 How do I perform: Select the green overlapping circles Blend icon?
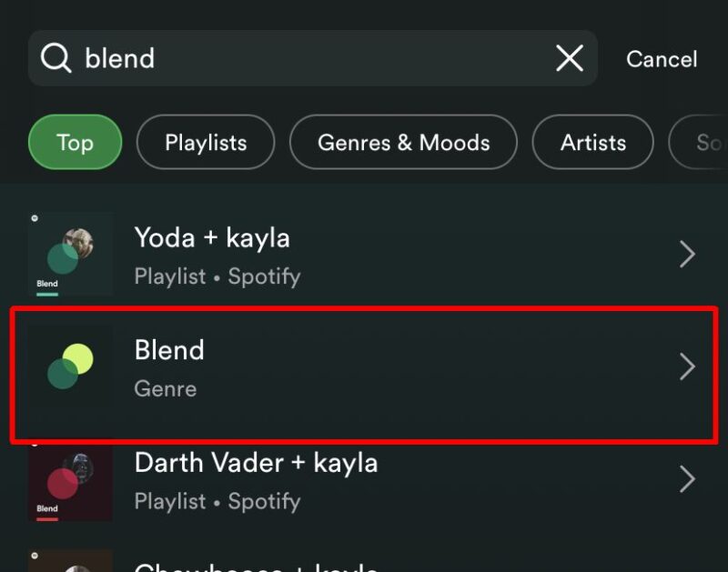tap(70, 366)
